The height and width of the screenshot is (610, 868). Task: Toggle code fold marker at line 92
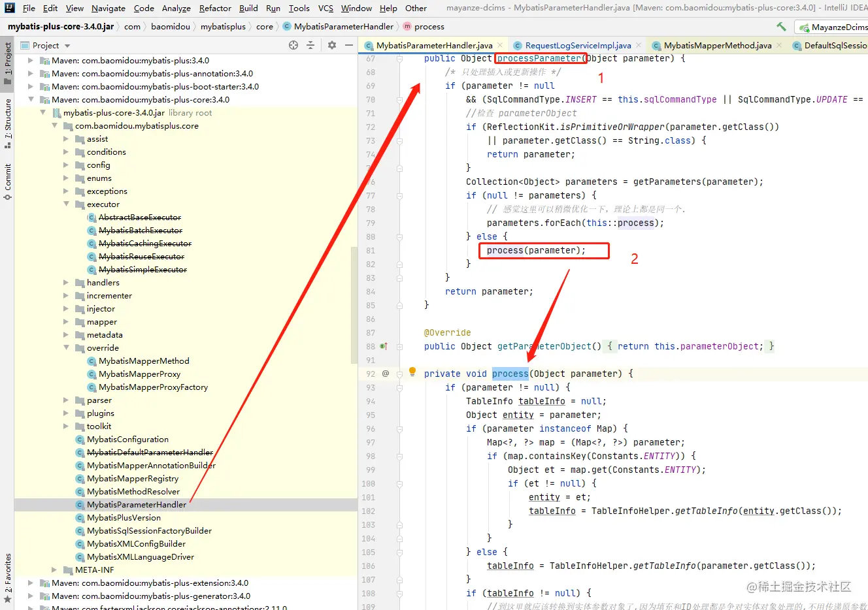(399, 374)
